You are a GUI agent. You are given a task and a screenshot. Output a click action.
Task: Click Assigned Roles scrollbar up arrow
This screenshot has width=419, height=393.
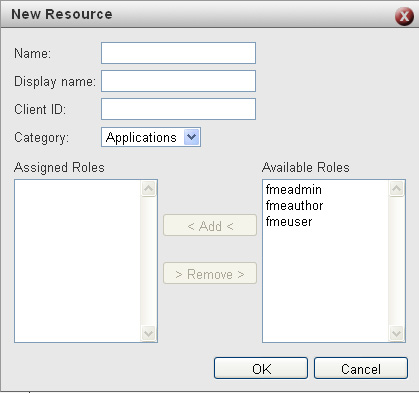[x=148, y=189]
